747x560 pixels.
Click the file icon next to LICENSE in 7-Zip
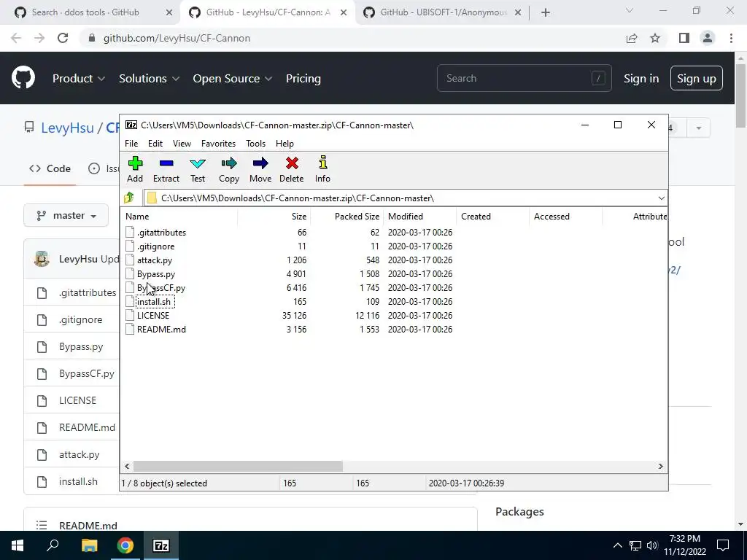[x=130, y=315]
